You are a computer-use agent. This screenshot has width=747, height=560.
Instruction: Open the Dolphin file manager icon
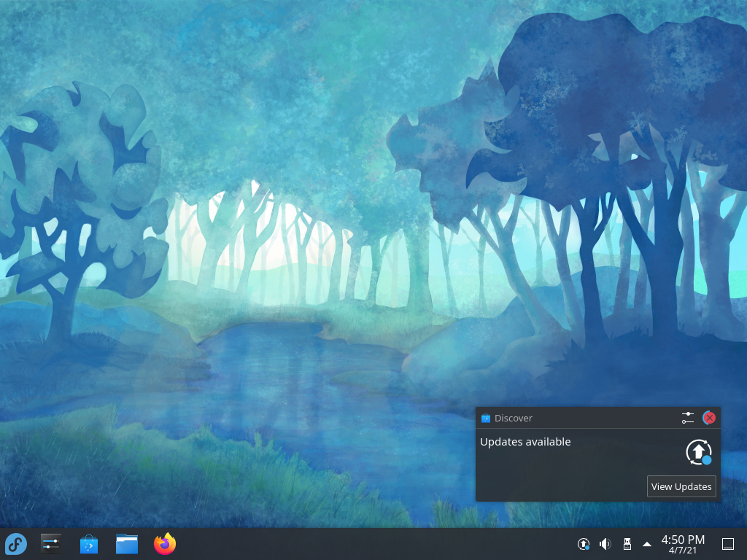click(x=127, y=544)
